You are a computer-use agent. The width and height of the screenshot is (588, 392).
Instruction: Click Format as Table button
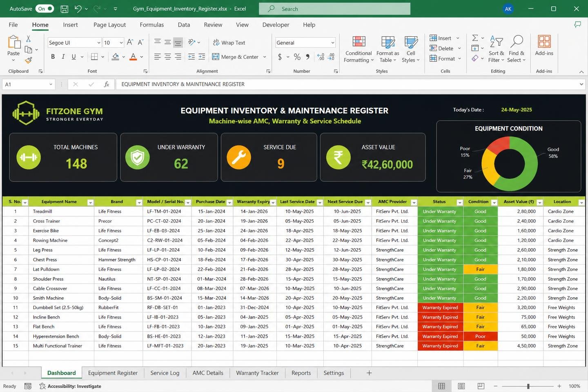coord(388,49)
